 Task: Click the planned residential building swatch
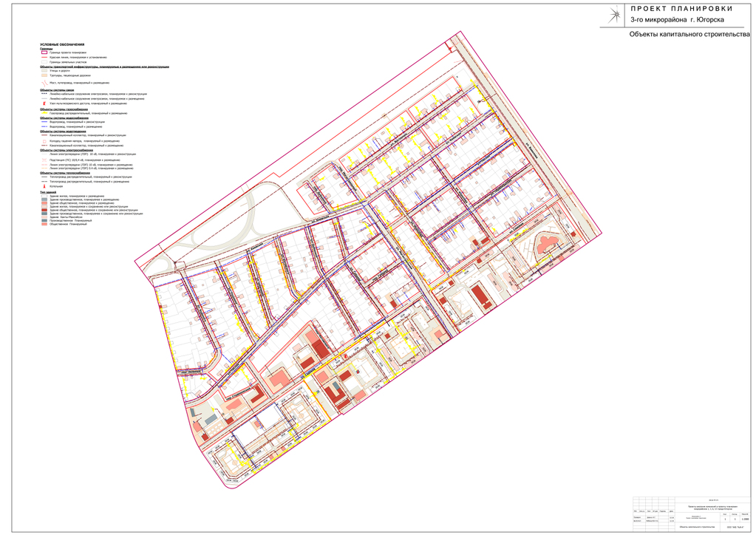[44, 197]
